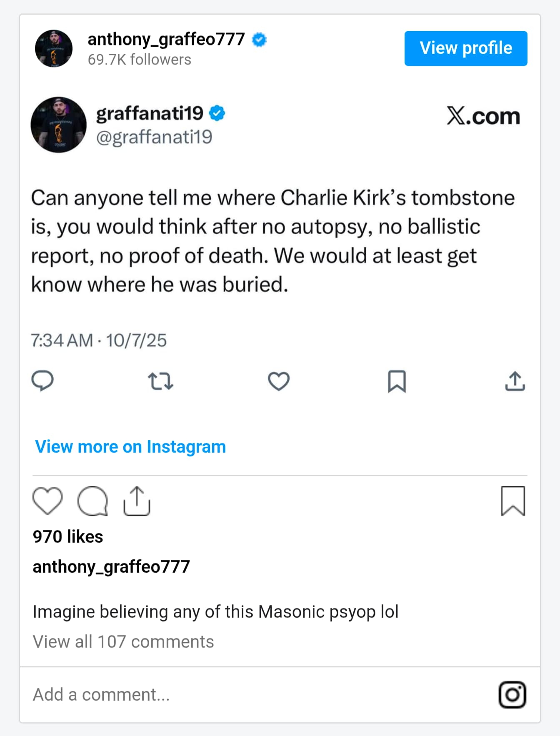This screenshot has width=560, height=736.
Task: Like the Instagram post with heart icon
Action: (x=47, y=501)
